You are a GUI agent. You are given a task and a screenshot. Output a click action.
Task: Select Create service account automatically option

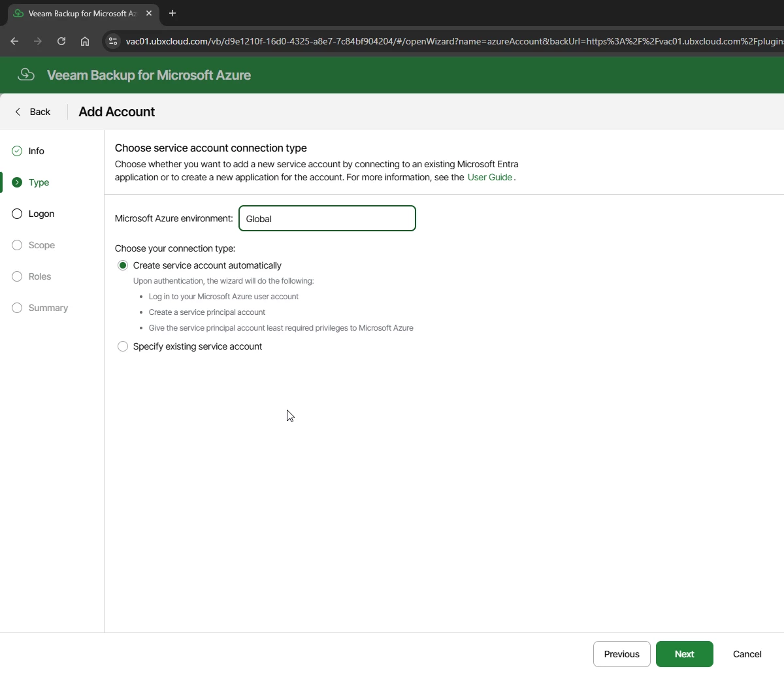[123, 265]
